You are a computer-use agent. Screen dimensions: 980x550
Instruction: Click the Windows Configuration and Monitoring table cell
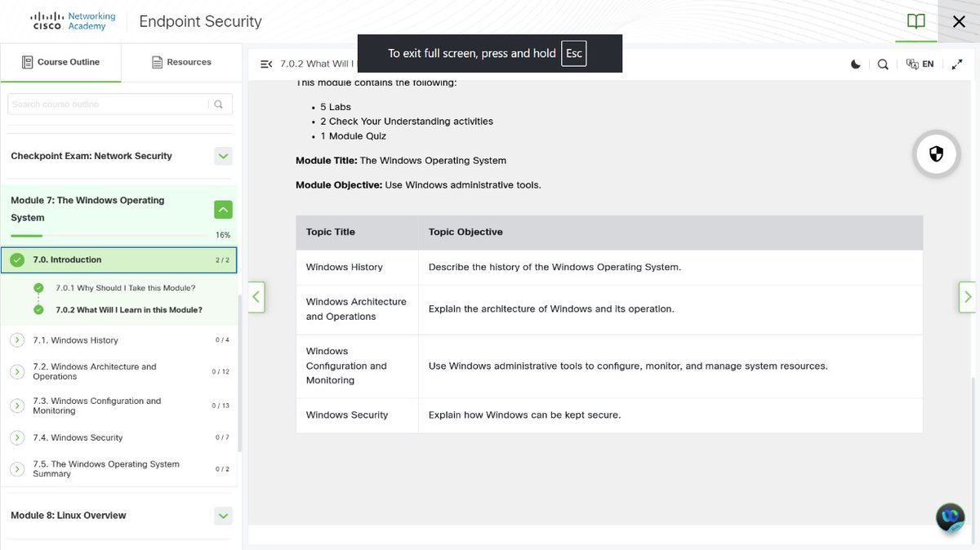pos(357,366)
